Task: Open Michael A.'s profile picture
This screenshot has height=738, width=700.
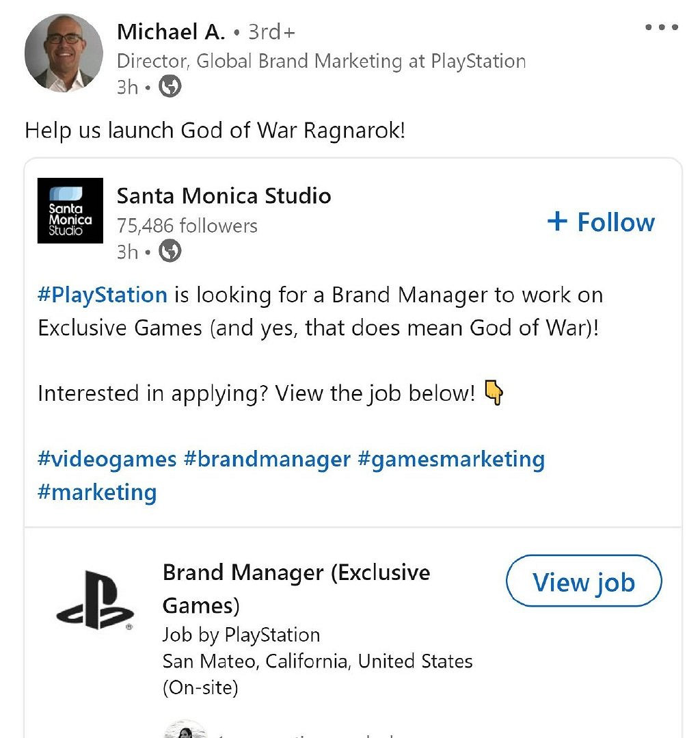Action: point(64,53)
